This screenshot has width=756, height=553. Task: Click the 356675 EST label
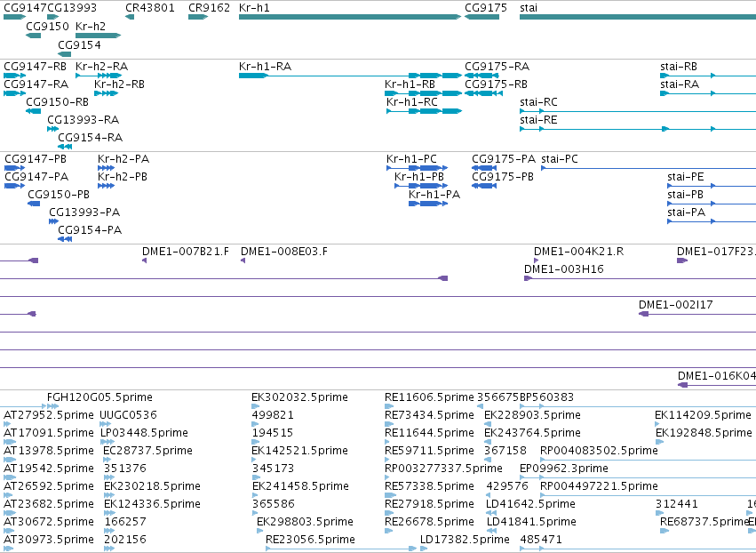498,397
